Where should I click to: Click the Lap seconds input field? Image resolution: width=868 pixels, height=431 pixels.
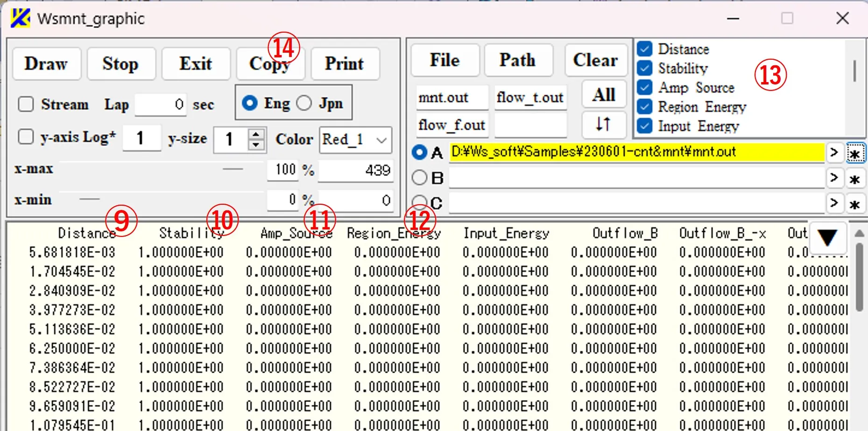(x=161, y=104)
